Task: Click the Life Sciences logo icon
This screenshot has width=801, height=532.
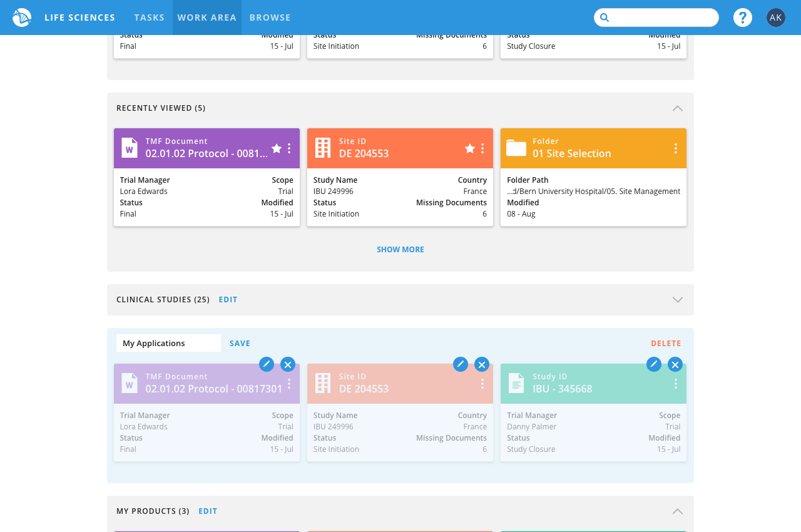Action: 22,18
